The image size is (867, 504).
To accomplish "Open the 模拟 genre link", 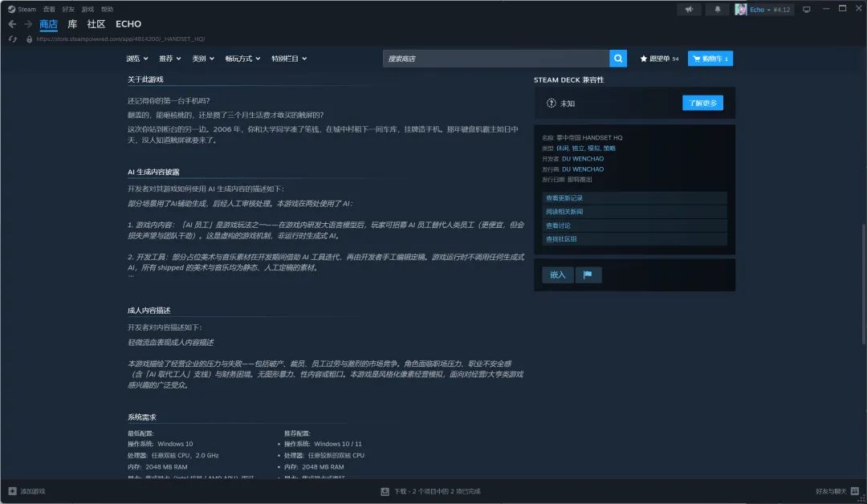I will point(593,148).
